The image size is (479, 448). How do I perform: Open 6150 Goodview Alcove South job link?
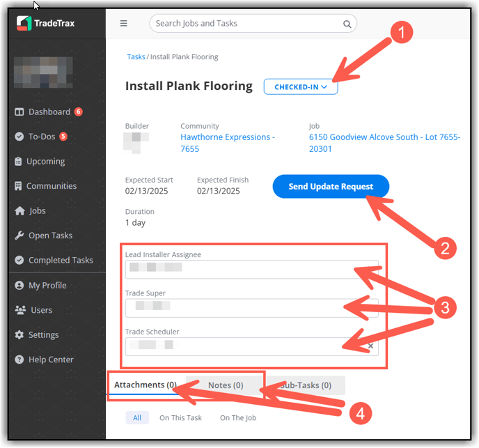[384, 143]
